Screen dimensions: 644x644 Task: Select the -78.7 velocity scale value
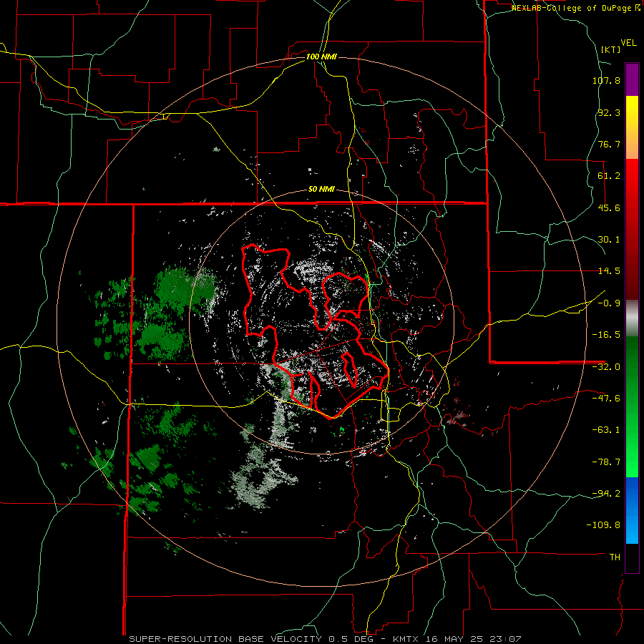(606, 462)
